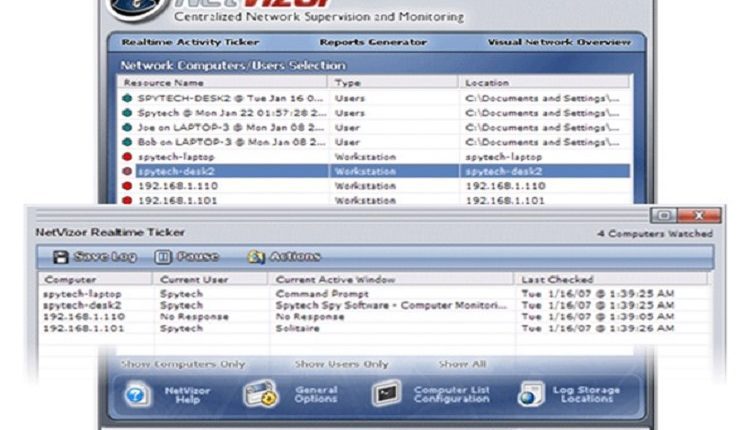Screen dimensions: 750x430
Task: Click the red icon beside 192.168.1.110 workstation
Action: pyautogui.click(x=127, y=186)
